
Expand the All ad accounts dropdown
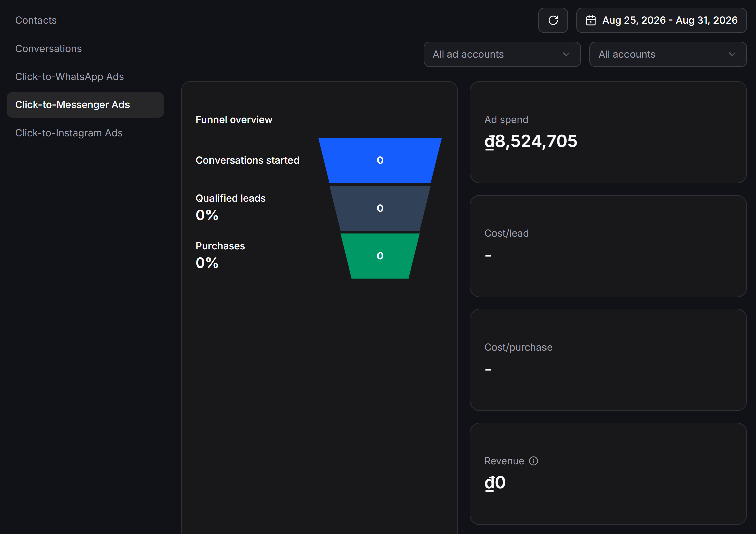pos(502,54)
